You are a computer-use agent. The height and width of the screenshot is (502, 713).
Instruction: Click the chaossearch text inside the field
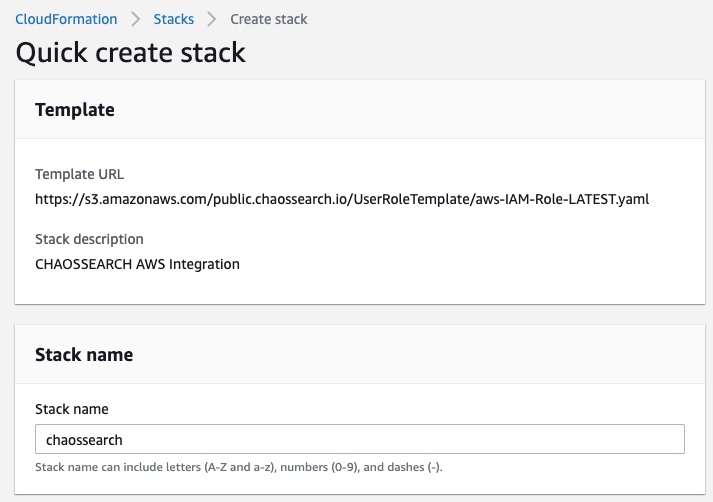click(x=84, y=440)
